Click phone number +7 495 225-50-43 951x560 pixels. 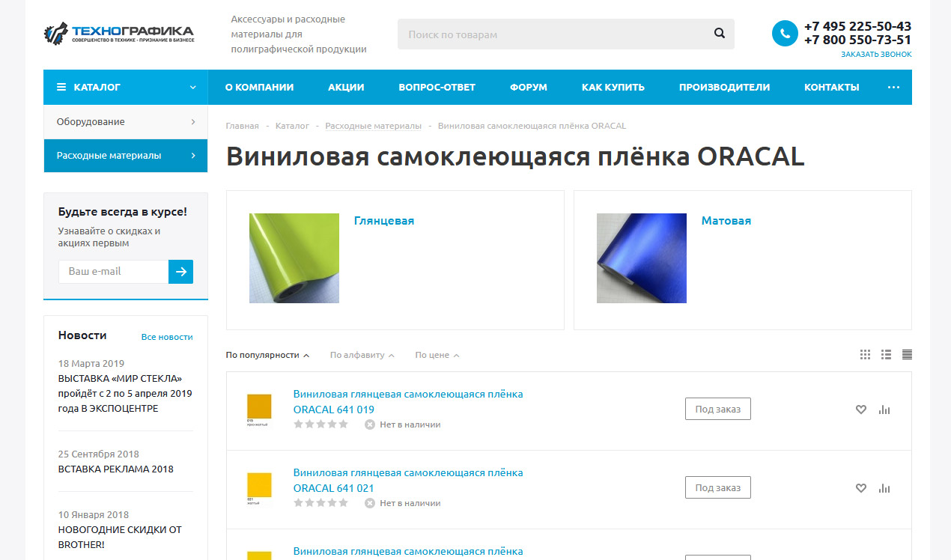tap(858, 26)
